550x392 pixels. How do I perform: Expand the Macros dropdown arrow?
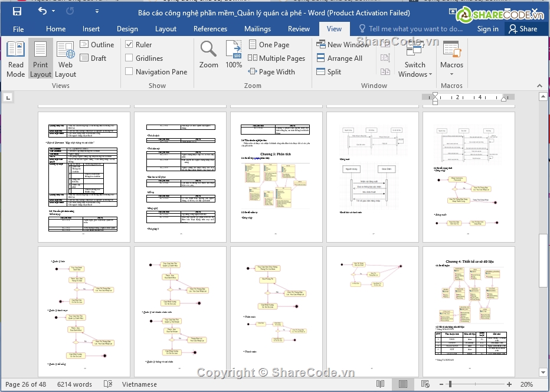452,74
